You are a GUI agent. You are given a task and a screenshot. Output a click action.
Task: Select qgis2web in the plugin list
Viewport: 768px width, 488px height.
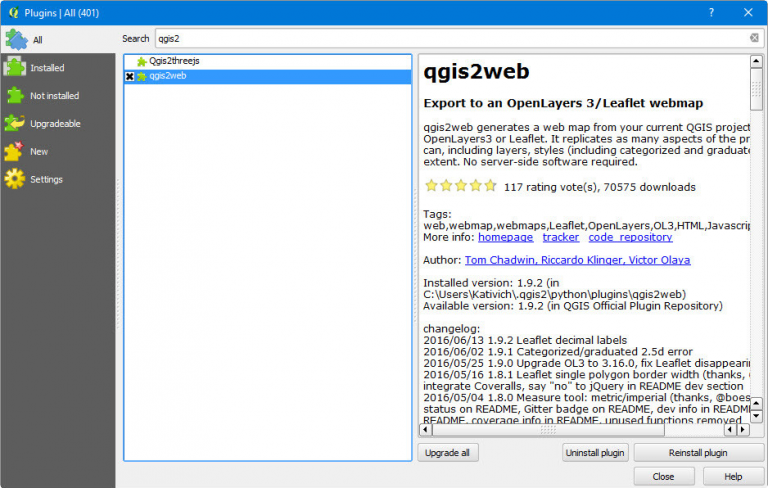point(267,76)
